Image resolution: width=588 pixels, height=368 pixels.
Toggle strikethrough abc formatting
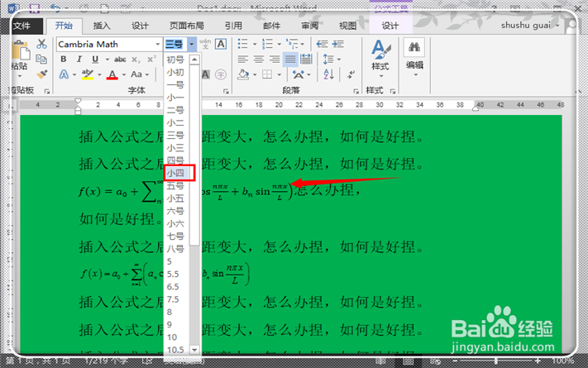120,59
